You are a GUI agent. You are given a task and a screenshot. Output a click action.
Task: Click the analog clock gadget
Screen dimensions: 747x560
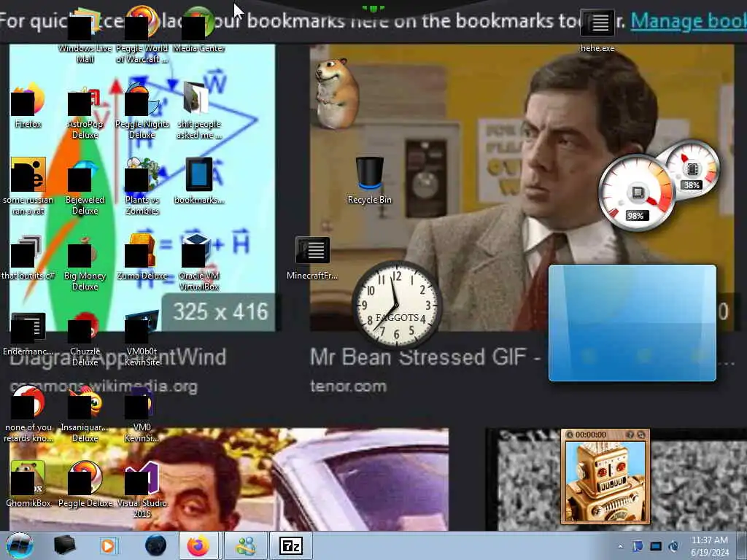coord(397,305)
